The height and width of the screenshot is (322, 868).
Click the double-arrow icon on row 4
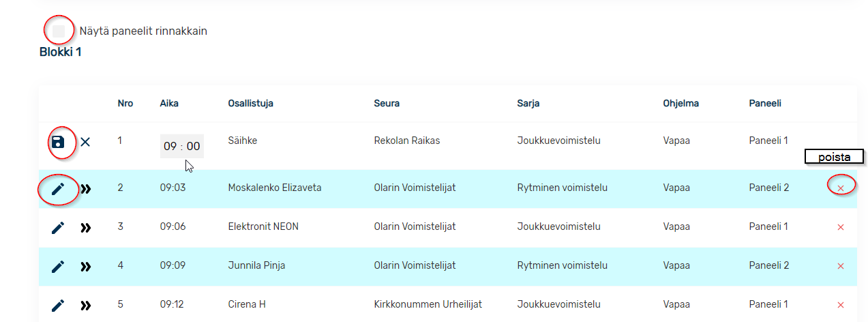point(85,266)
